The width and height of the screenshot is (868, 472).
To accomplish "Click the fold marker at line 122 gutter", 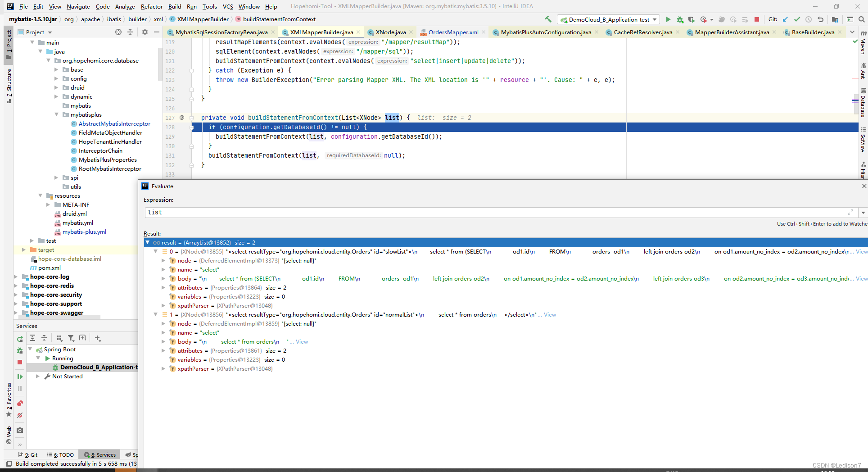I will pos(191,71).
